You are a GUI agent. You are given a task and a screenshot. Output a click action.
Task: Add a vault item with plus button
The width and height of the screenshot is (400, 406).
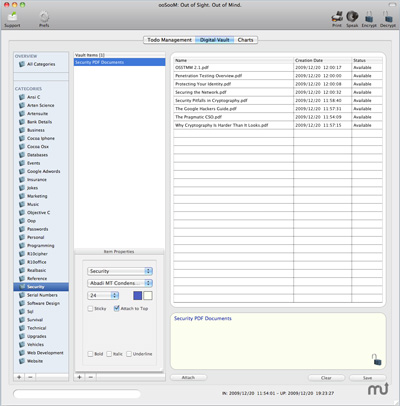79,377
